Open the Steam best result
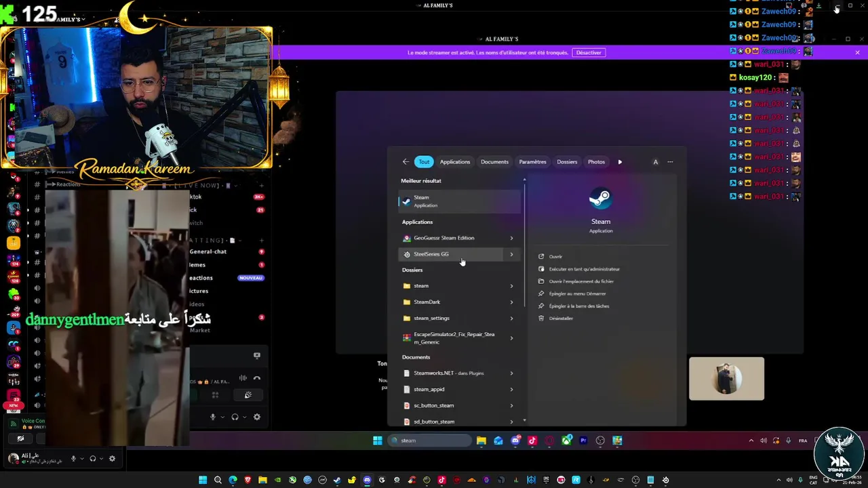 (460, 201)
